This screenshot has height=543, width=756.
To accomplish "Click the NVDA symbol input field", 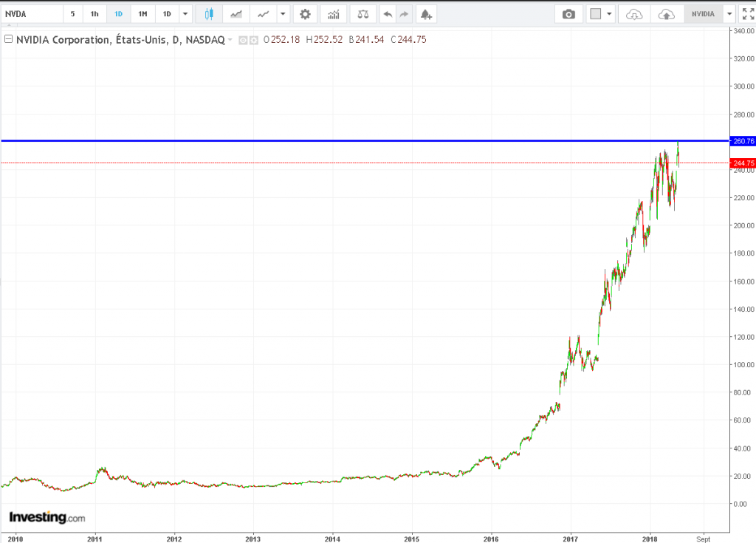I will [x=32, y=14].
